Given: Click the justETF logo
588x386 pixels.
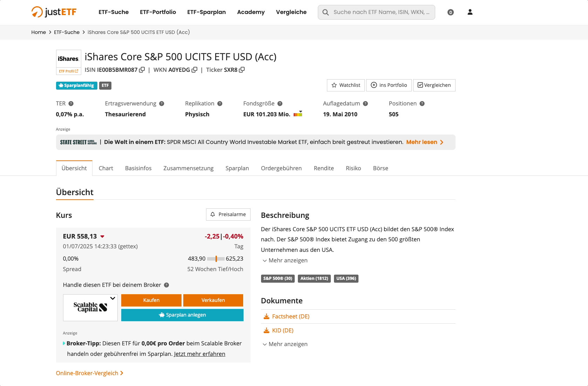Looking at the screenshot, I should tap(54, 12).
